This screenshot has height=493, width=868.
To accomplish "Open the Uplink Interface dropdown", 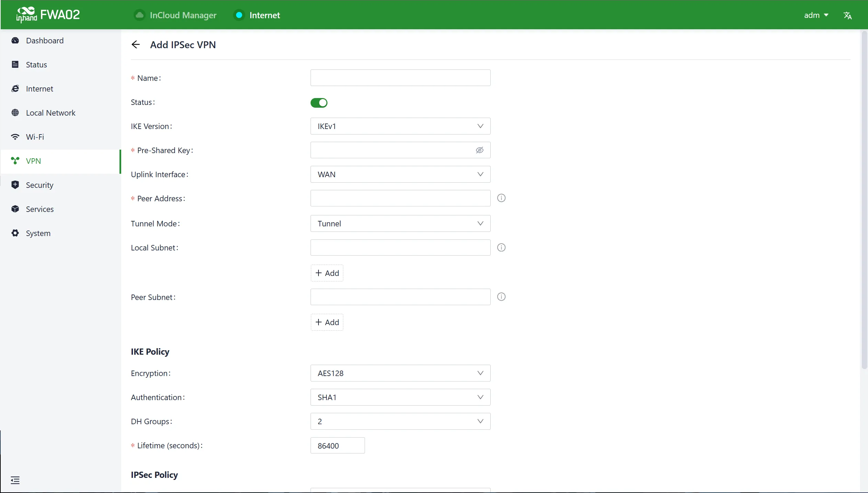I will [400, 174].
